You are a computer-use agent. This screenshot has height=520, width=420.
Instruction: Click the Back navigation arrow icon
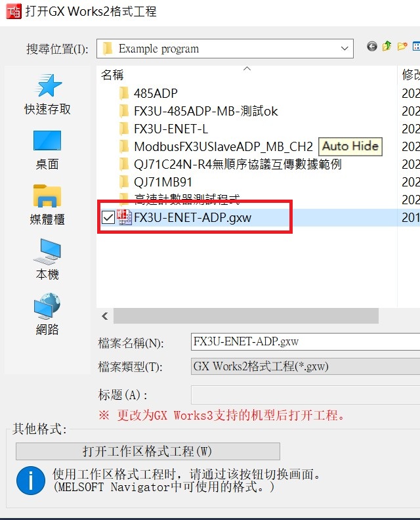372,47
